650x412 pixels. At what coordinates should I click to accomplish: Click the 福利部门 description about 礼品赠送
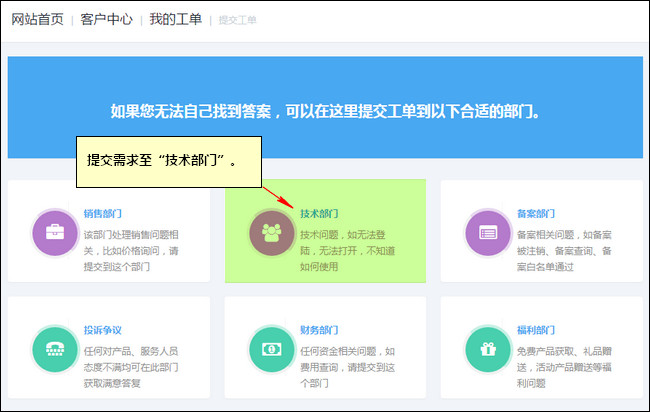(x=564, y=367)
